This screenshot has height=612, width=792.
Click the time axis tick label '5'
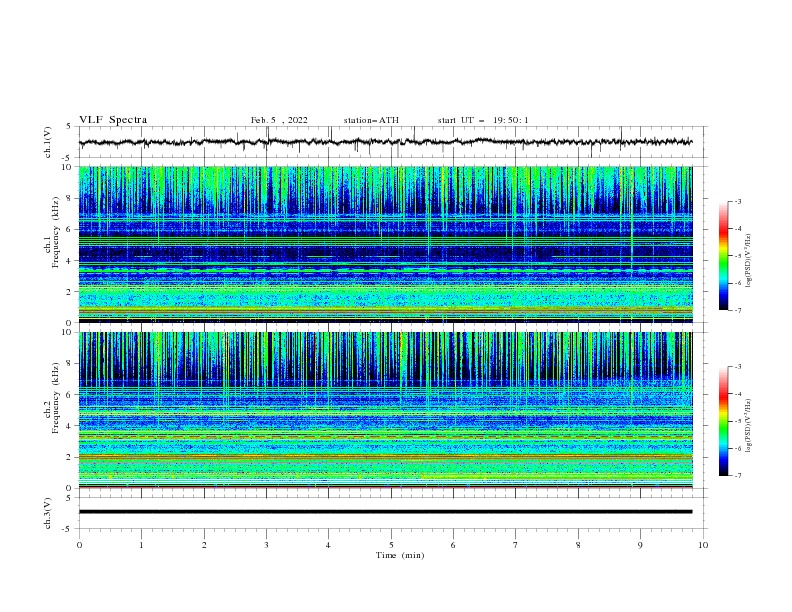(391, 545)
